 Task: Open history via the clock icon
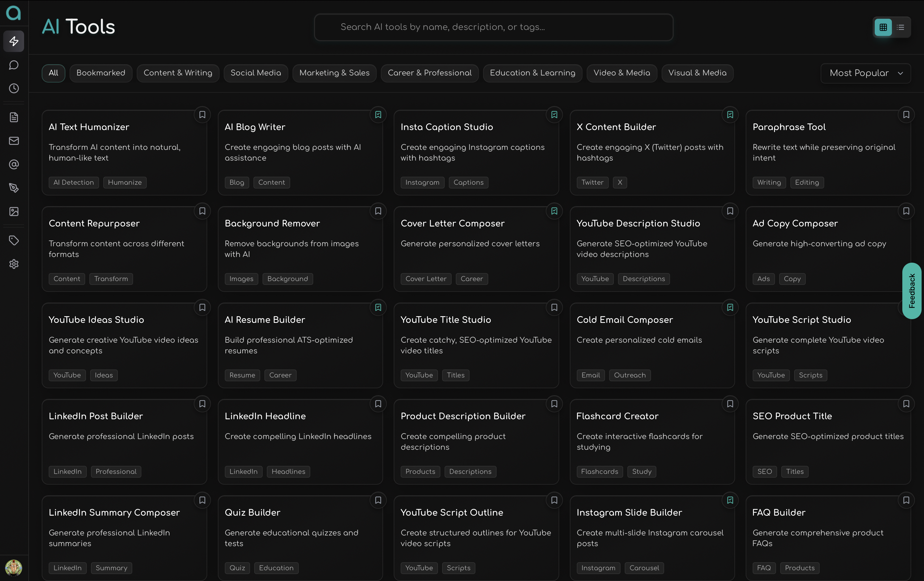[x=14, y=88]
